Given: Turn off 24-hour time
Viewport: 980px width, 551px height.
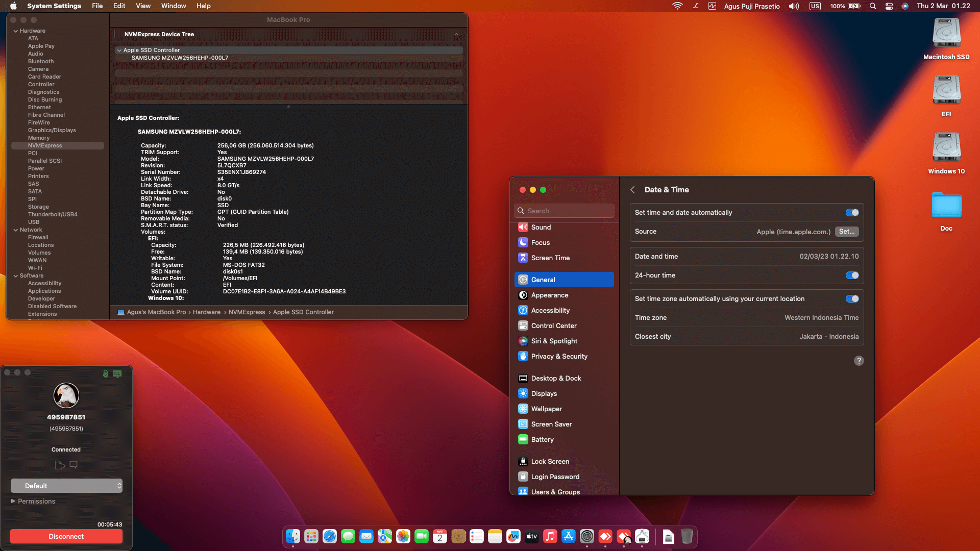Looking at the screenshot, I should [x=852, y=275].
